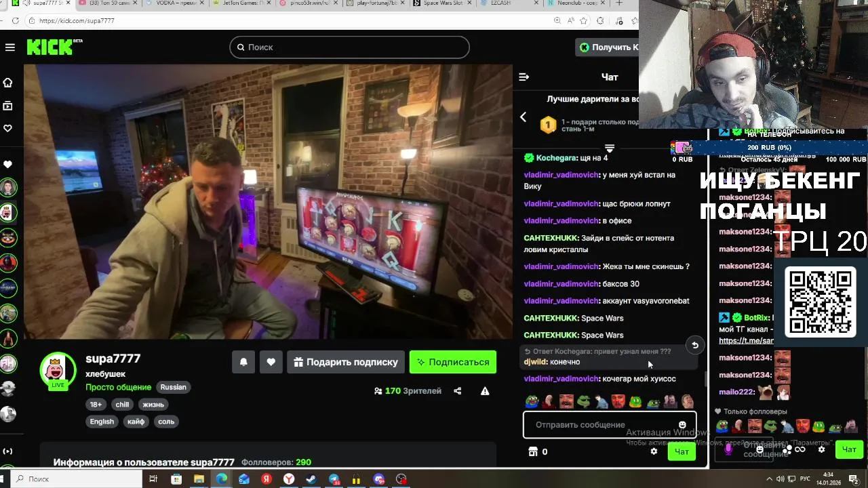Go to the Kick home logo
Viewport: 868px width, 488px height.
click(x=54, y=47)
